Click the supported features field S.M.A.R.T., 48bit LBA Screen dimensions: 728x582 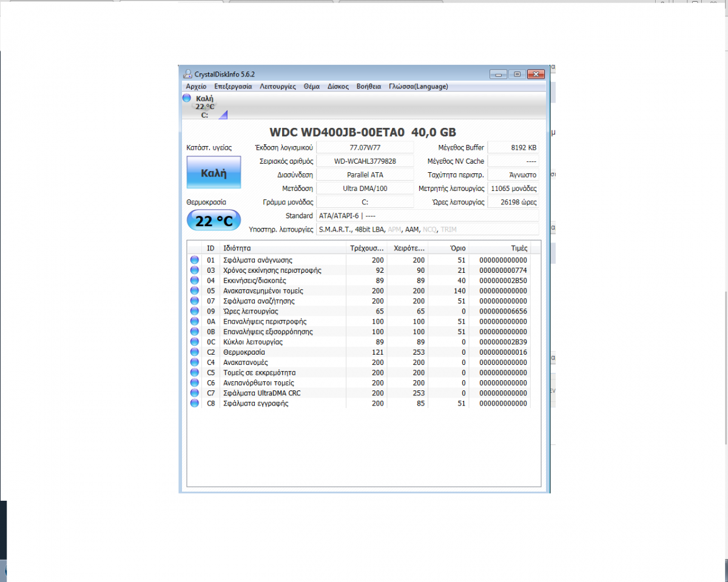coord(428,229)
